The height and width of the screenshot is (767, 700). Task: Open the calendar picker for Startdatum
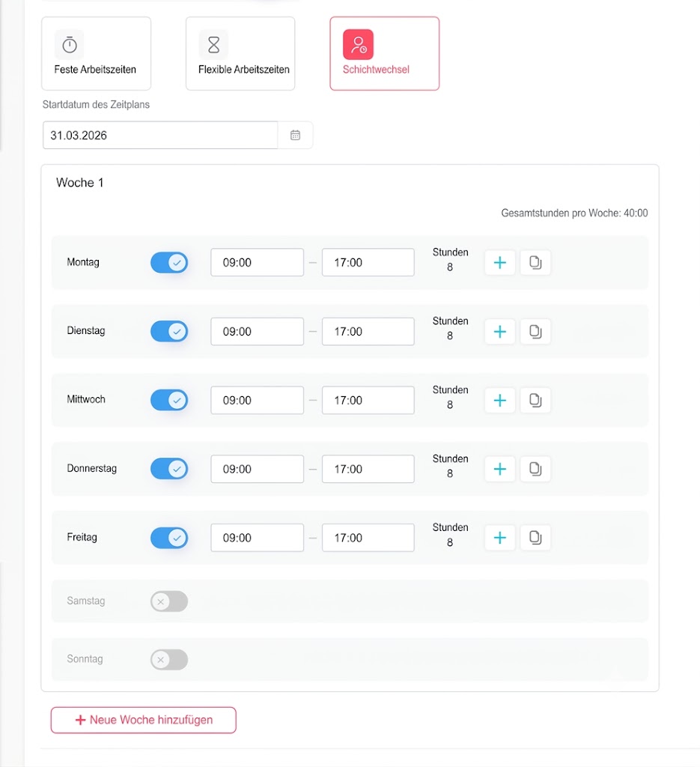[295, 135]
